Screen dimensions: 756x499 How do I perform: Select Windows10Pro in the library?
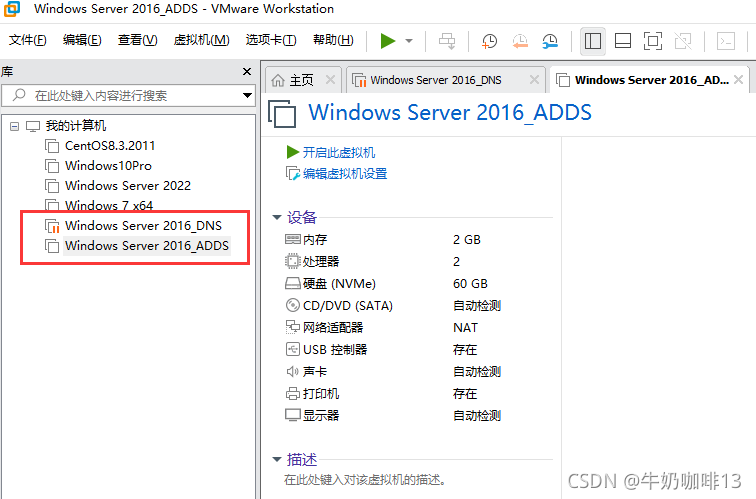coord(108,166)
